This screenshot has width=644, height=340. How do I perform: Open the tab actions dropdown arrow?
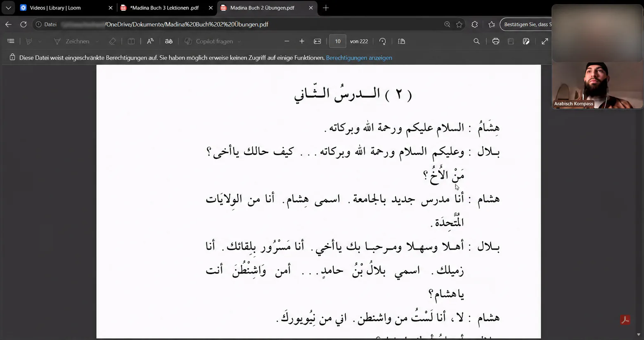tap(8, 8)
